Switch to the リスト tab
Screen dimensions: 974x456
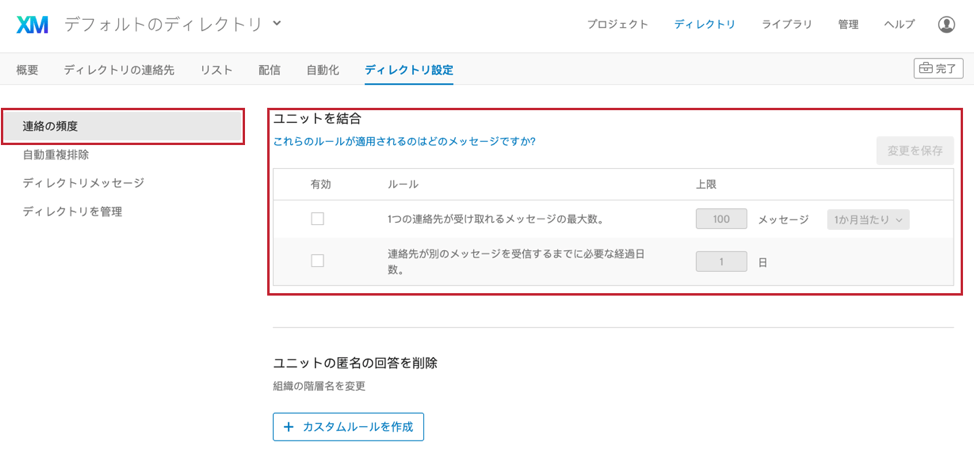coord(216,70)
